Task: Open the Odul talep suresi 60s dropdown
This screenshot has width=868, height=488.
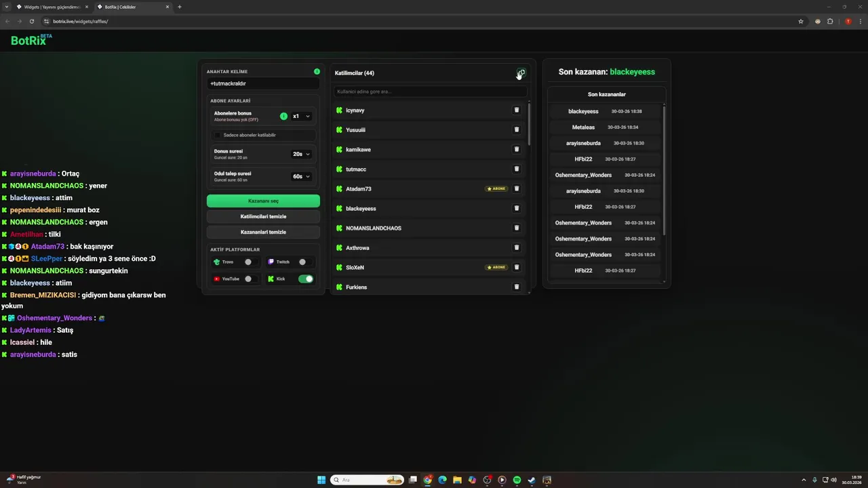Action: click(x=302, y=176)
